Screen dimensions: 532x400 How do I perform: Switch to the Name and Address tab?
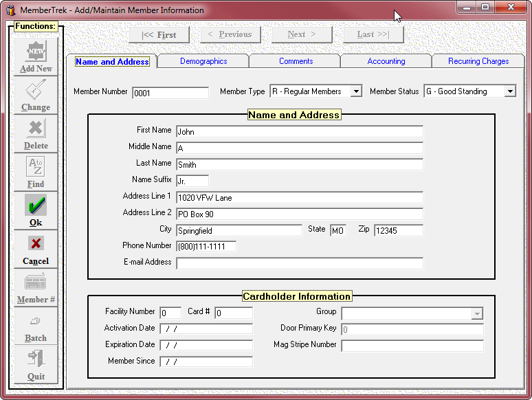click(112, 61)
